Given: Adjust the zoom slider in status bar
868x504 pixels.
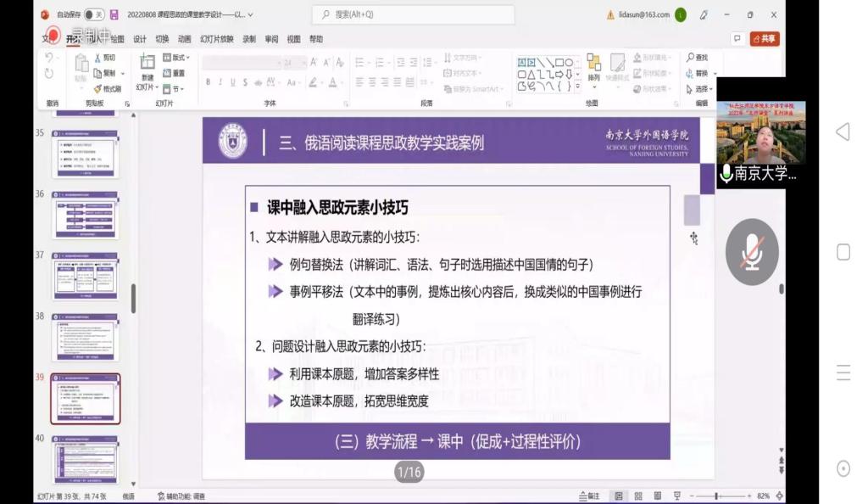Looking at the screenshot, I should pos(717,496).
